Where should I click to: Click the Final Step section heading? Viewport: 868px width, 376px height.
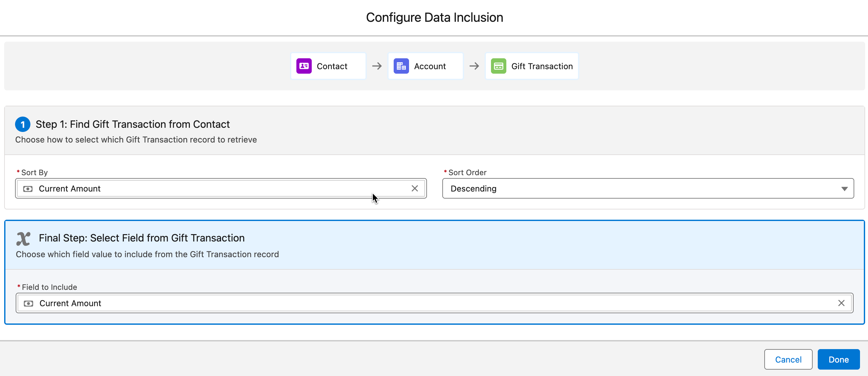point(141,238)
